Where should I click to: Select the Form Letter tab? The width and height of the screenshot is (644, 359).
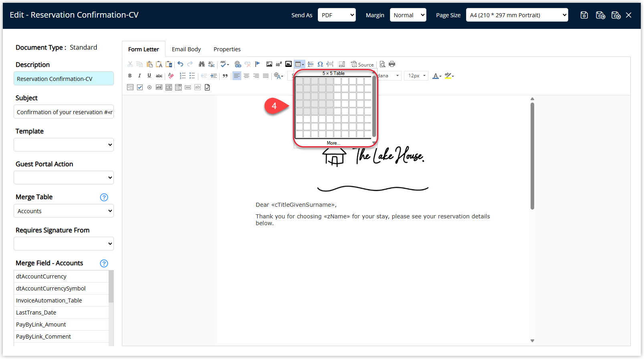pos(143,49)
